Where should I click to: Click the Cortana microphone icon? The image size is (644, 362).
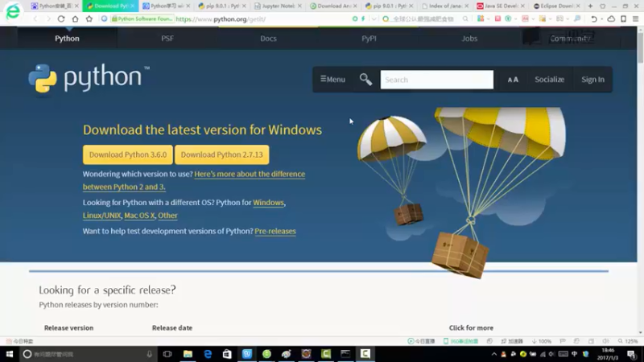pyautogui.click(x=150, y=354)
